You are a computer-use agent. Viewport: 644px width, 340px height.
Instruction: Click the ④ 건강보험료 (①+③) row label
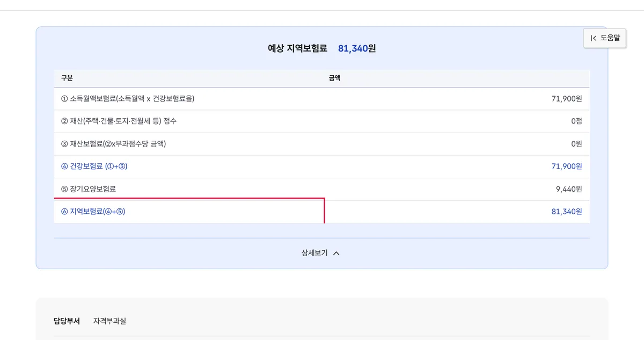tap(94, 167)
